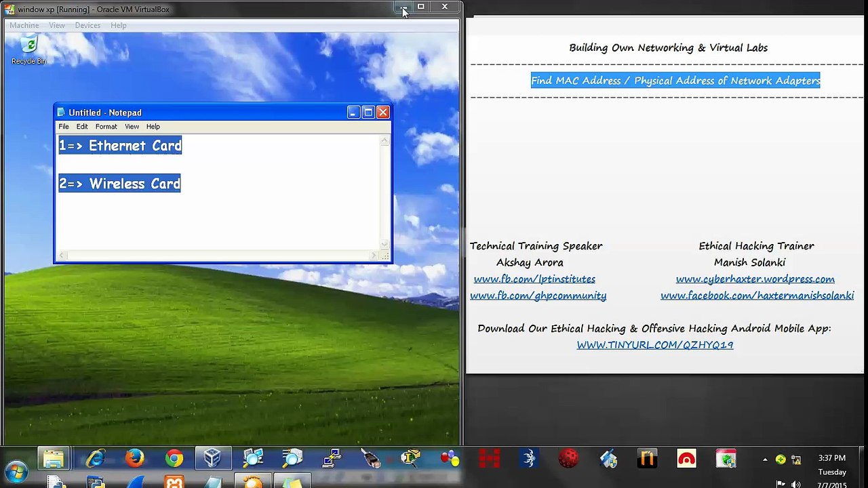This screenshot has width=868, height=488.
Task: Click the 'Building Own Networking & Virtual Labs' title
Action: coord(669,48)
